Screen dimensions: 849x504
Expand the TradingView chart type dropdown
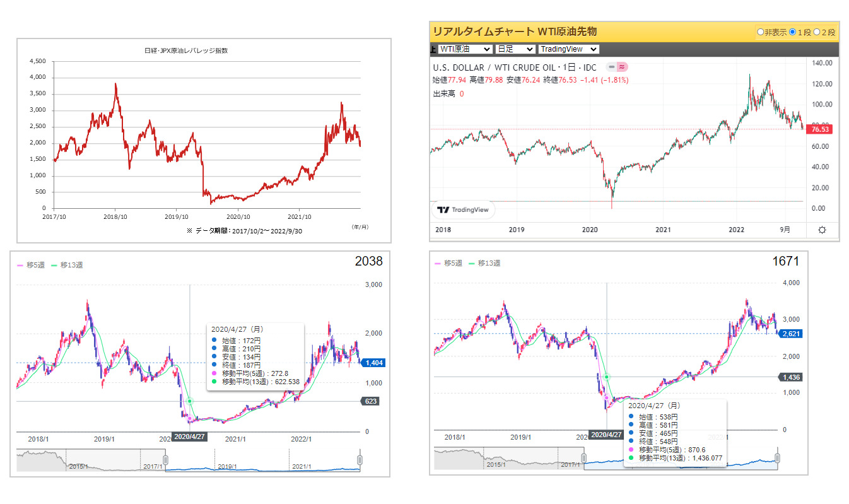[568, 49]
